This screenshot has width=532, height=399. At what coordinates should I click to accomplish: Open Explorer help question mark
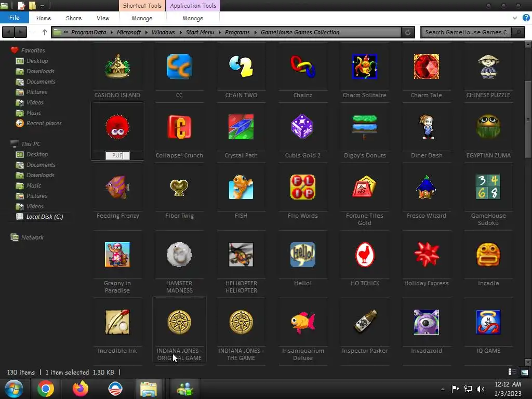(526, 18)
